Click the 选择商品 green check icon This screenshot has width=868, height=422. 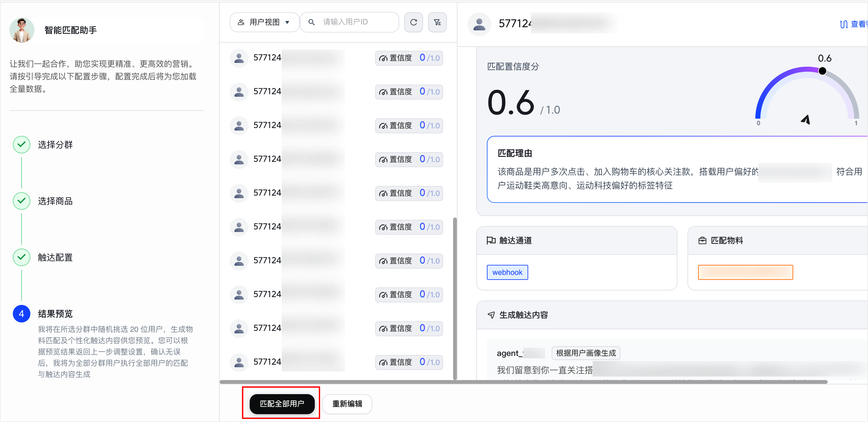22,201
